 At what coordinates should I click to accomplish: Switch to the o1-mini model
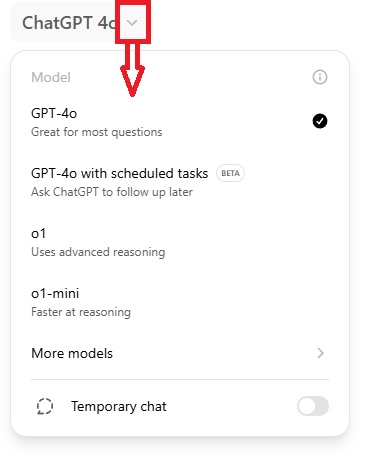(x=180, y=302)
